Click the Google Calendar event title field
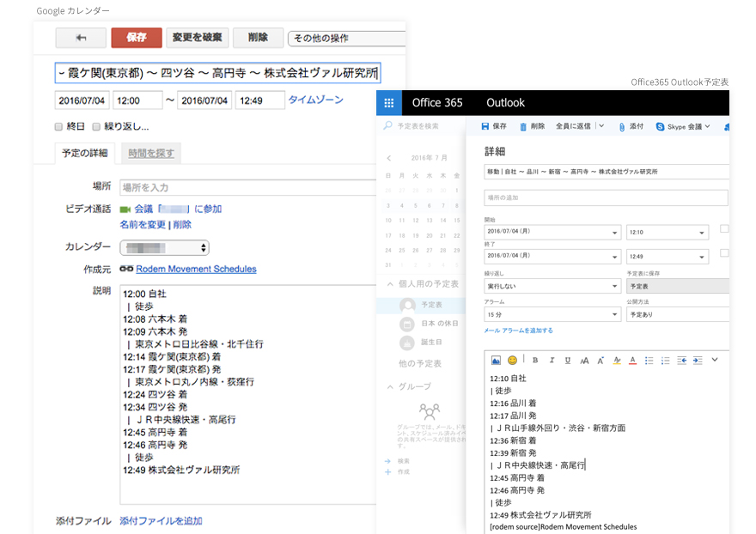Viewport: 756px width, 534px height. 218,73
